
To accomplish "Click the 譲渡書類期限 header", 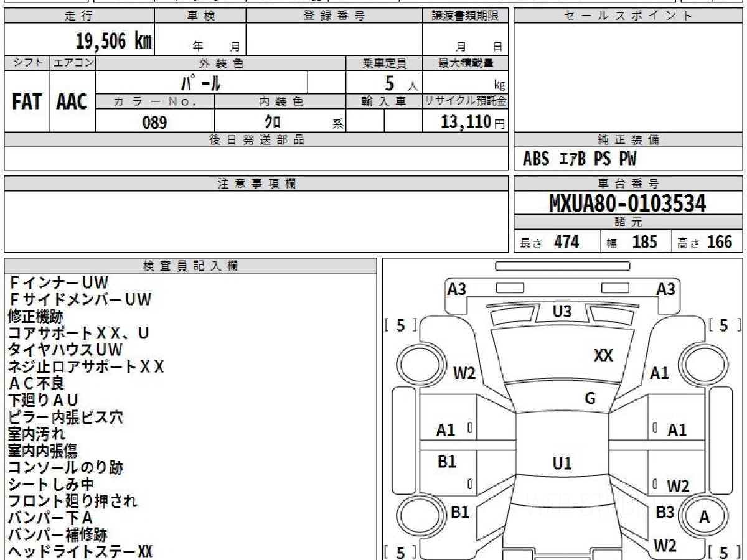I will point(466,16).
